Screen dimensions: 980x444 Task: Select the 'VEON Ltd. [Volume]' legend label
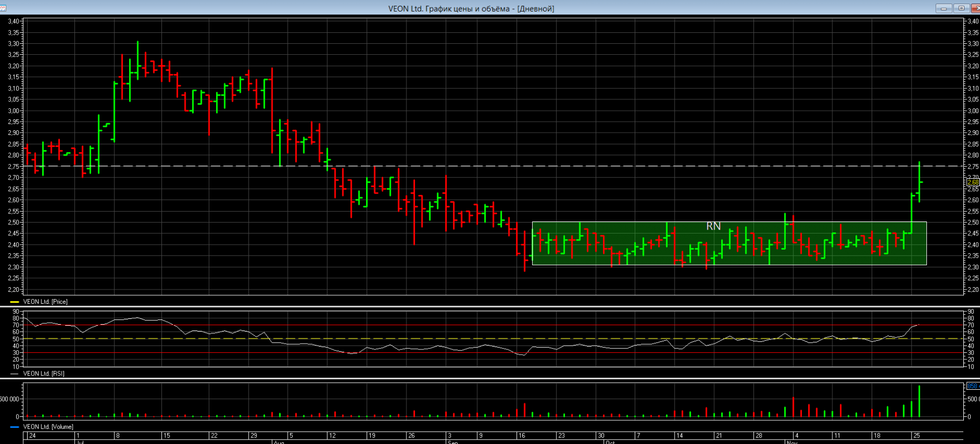48,427
